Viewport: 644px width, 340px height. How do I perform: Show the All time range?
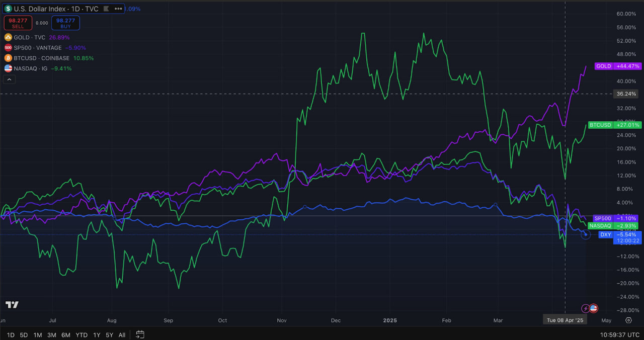click(x=122, y=335)
